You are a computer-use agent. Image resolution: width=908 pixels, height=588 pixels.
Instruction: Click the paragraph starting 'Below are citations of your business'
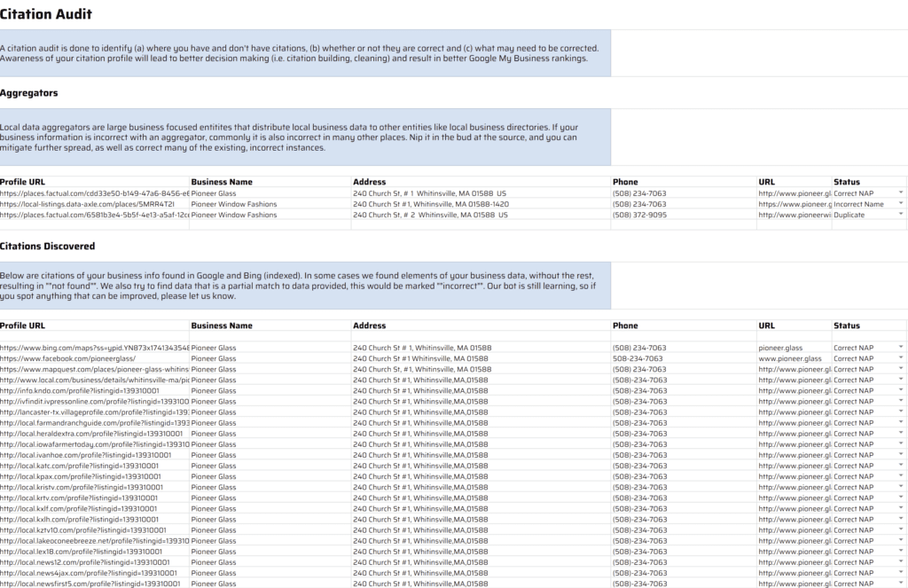coord(298,286)
